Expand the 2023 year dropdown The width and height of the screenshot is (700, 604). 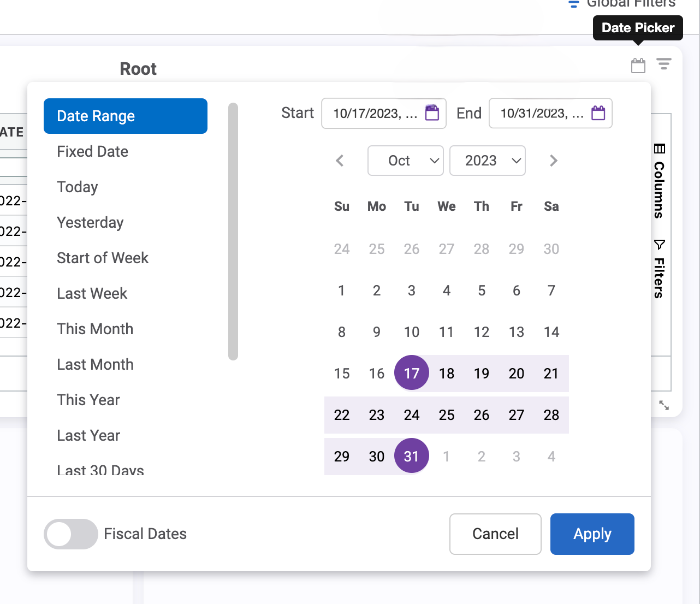point(487,161)
